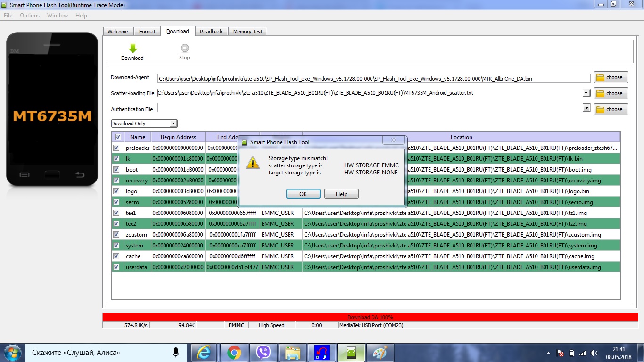Viewport: 644px width, 362px height.
Task: Uncheck the preloader partition checkbox
Action: coord(116,148)
